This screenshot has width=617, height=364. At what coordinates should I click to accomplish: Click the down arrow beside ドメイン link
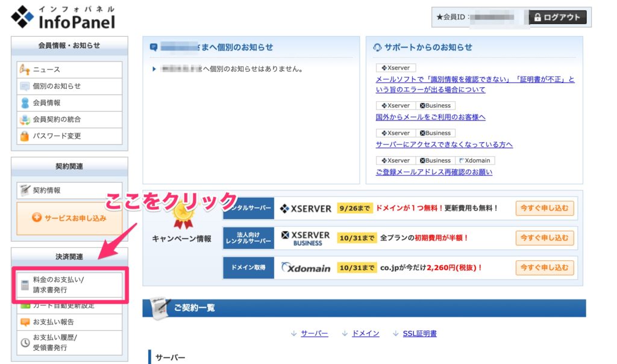[x=345, y=334]
